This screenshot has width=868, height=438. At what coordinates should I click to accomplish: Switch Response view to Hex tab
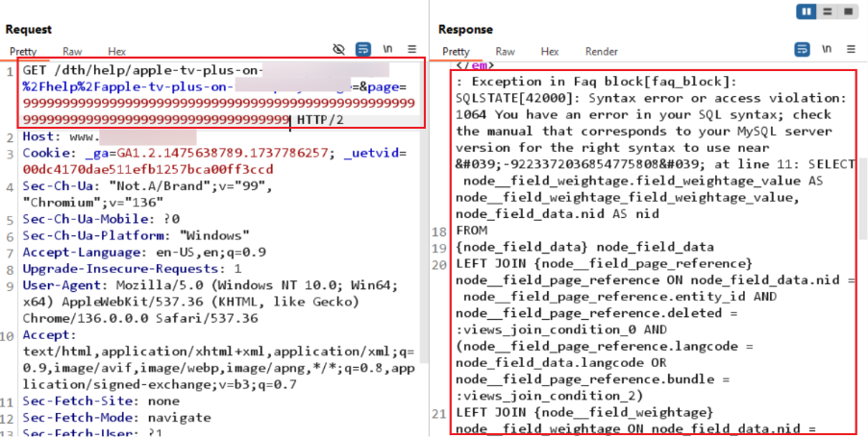pos(550,52)
